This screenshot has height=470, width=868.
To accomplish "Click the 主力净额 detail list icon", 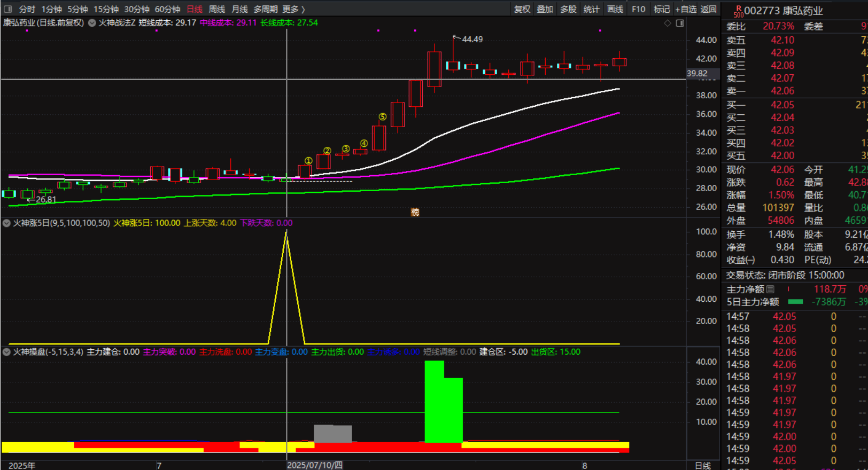I will click(770, 289).
